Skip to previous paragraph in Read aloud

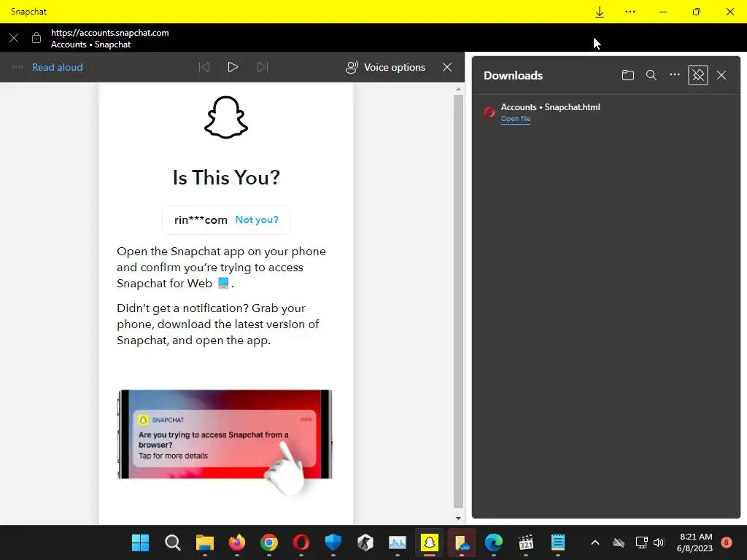pos(204,67)
